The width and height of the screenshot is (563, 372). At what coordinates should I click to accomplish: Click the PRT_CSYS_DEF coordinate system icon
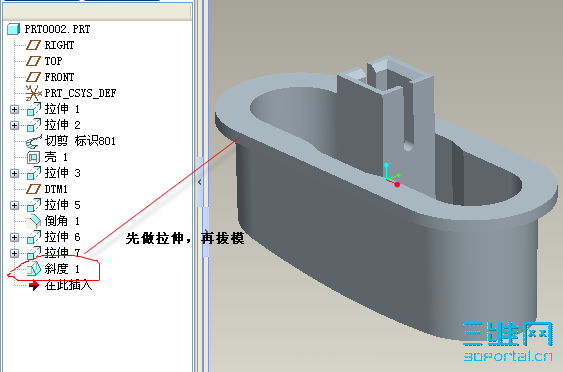(x=33, y=93)
